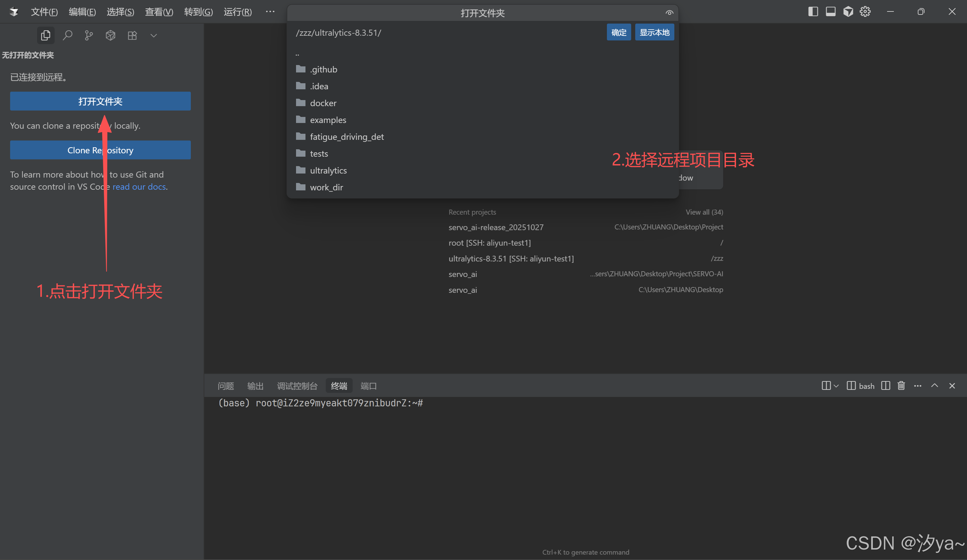Select the Search icon in the sidebar

(x=68, y=35)
